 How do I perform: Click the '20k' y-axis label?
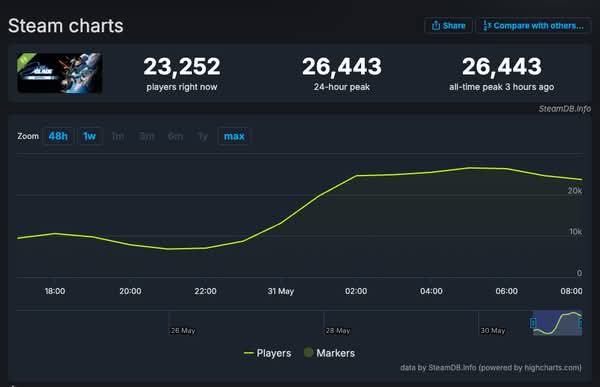coord(575,191)
